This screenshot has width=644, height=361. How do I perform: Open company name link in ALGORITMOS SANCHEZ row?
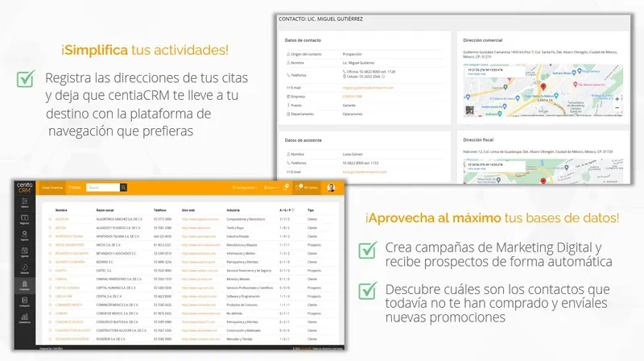62,219
